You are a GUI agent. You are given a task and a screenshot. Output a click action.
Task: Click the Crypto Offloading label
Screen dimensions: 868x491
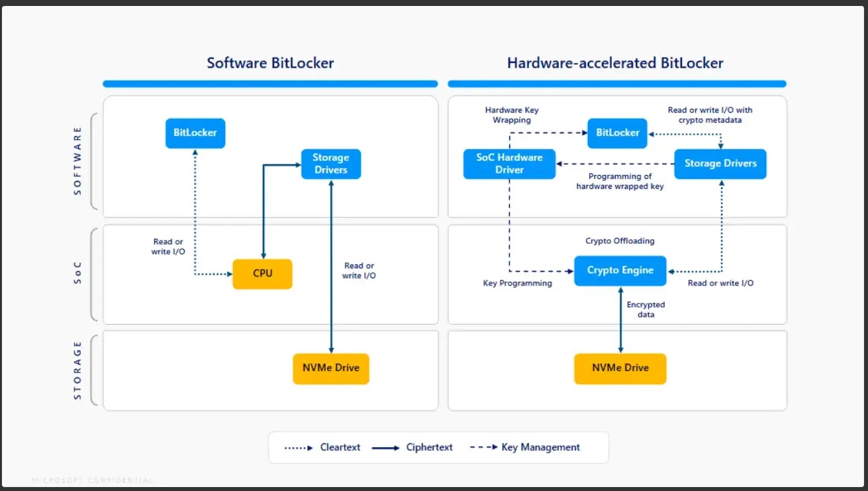[x=620, y=241]
